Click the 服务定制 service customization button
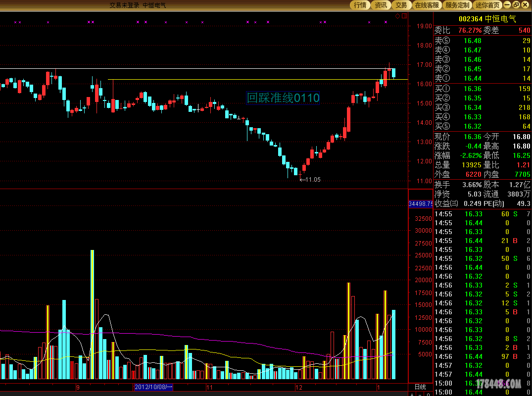Screen dimensions: 532x396 coord(457,5)
